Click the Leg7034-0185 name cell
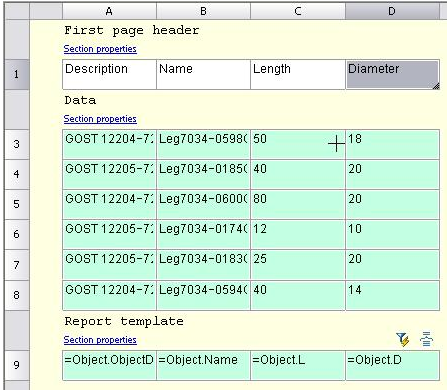 [203, 174]
